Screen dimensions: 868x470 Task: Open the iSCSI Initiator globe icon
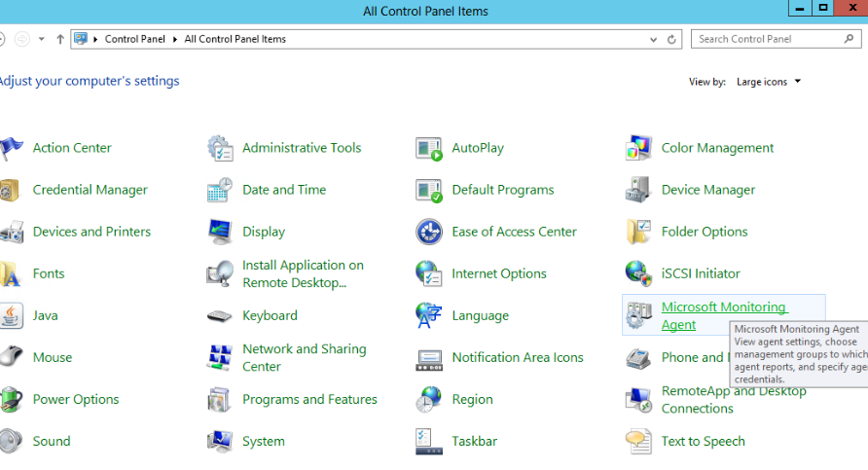pyautogui.click(x=638, y=273)
